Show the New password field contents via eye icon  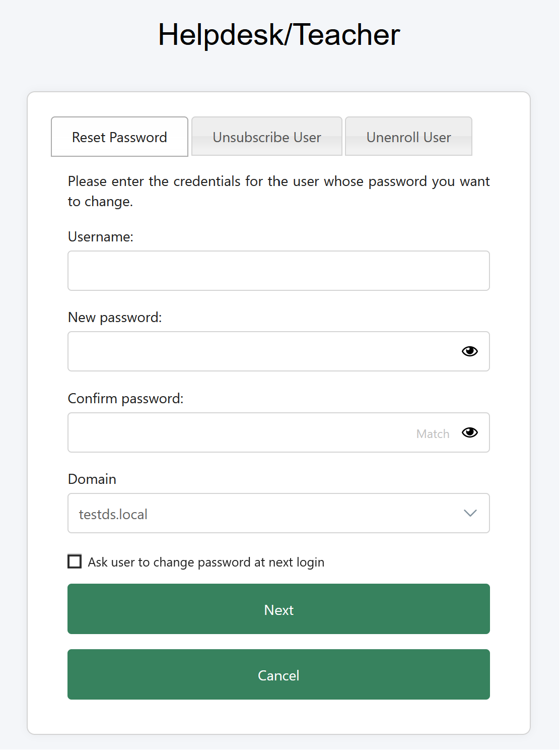pos(469,351)
